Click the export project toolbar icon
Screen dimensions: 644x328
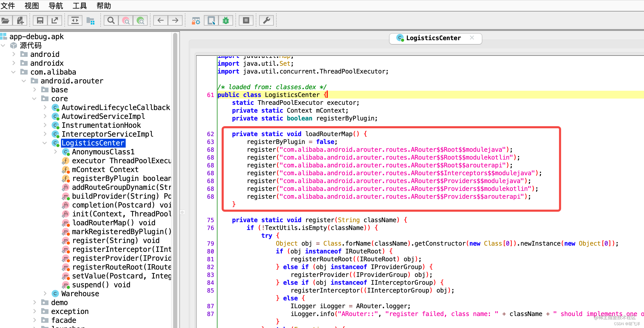55,20
